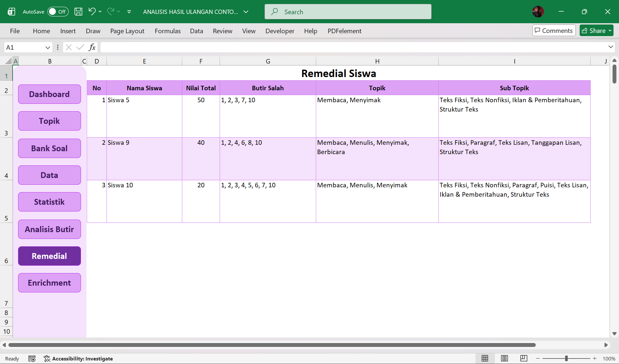Click the macro recording icon in status bar

32,359
